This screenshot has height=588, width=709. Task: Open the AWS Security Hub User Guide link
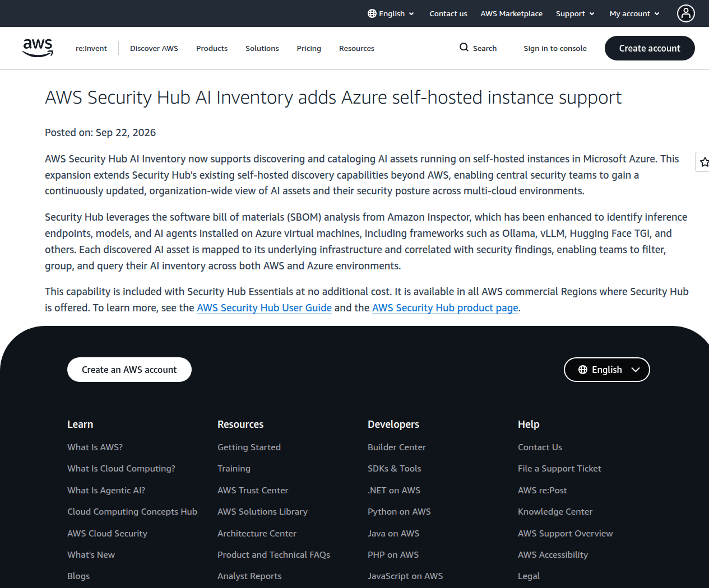click(x=265, y=307)
